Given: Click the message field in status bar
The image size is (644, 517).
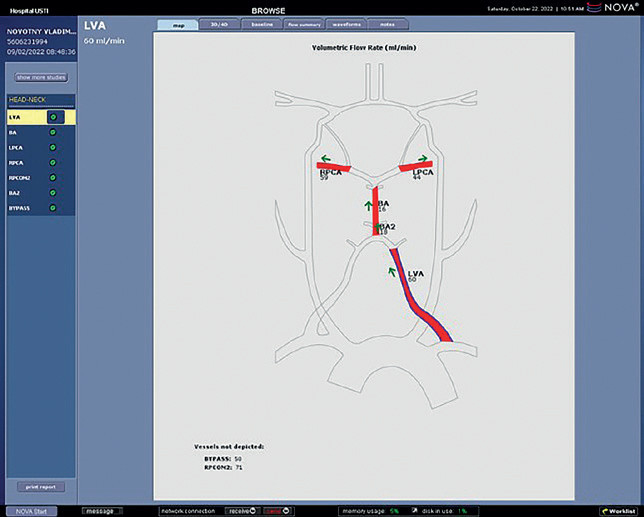Looking at the screenshot, I should (x=102, y=510).
